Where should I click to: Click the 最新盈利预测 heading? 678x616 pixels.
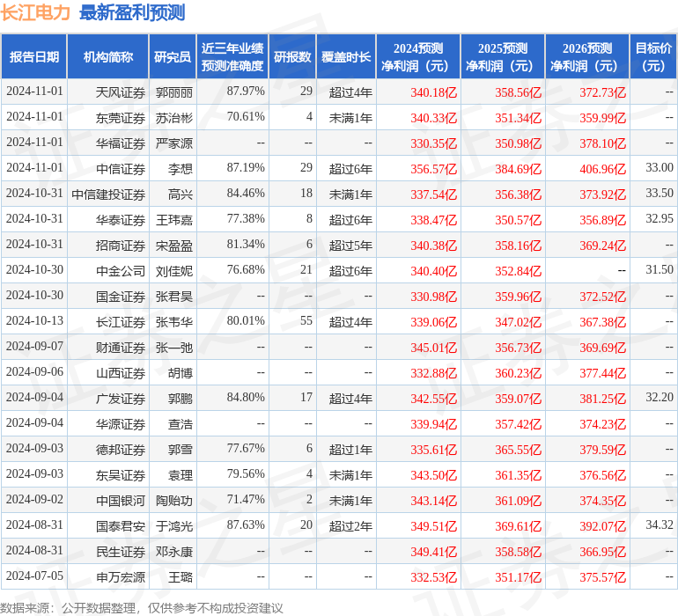click(132, 12)
